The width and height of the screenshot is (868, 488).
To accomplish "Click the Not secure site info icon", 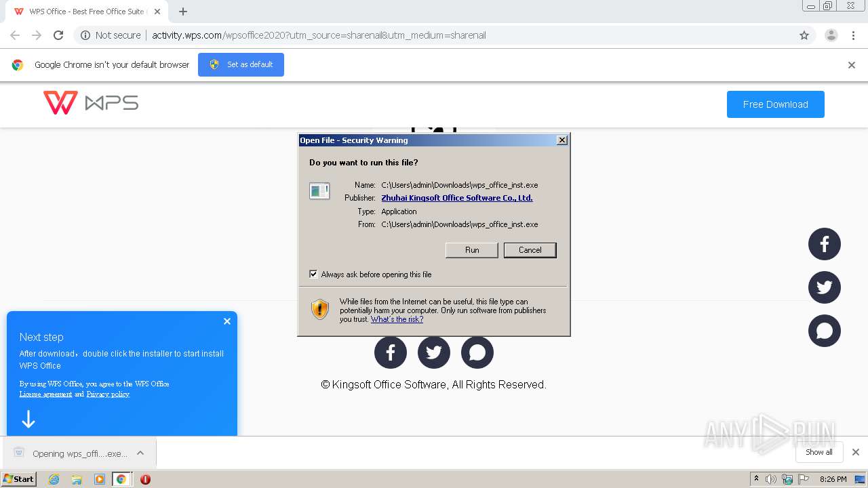I will [x=85, y=35].
